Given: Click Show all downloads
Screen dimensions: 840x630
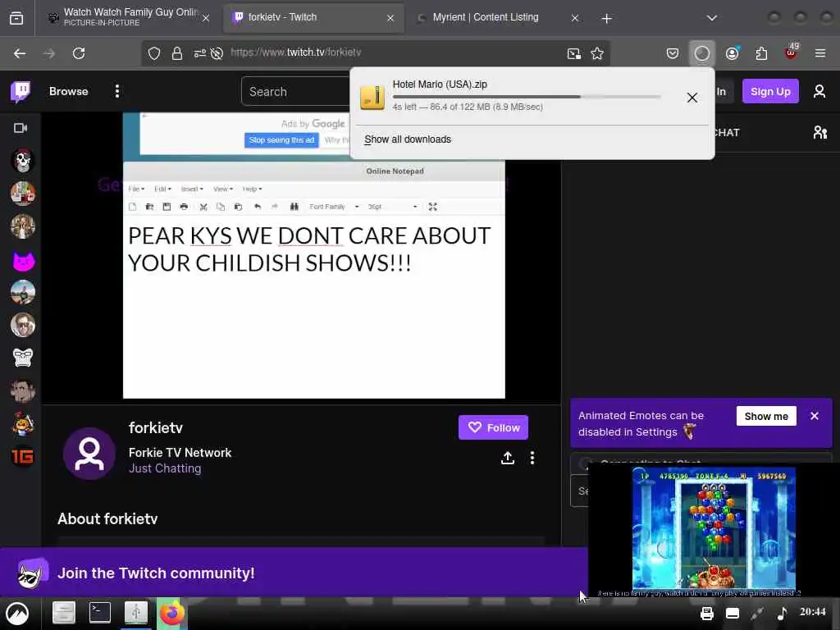Looking at the screenshot, I should click(408, 139).
